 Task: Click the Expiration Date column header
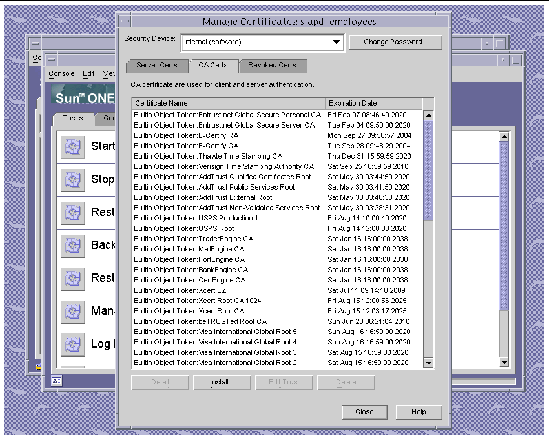click(x=374, y=104)
